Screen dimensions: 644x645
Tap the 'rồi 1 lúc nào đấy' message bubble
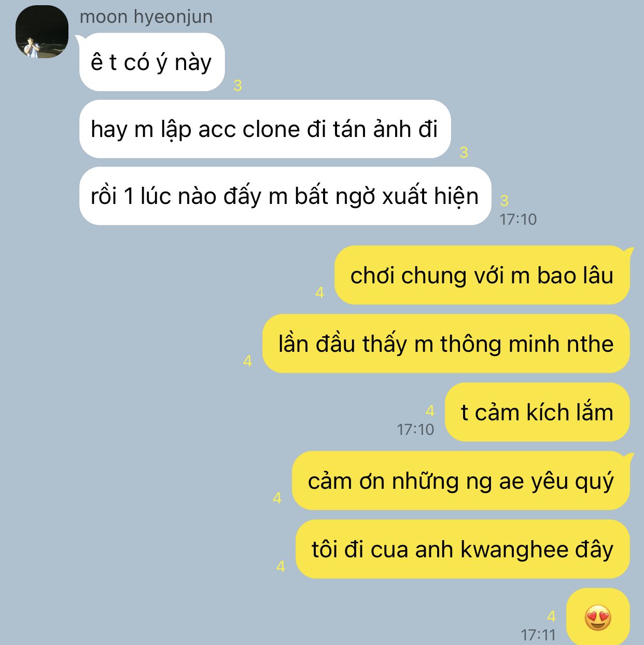click(285, 196)
